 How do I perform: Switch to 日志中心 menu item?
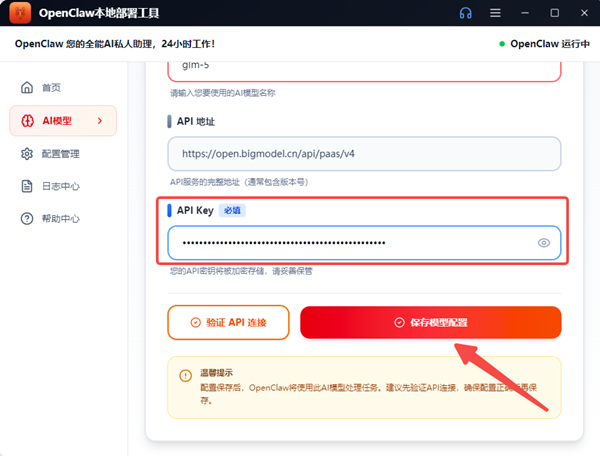click(60, 186)
